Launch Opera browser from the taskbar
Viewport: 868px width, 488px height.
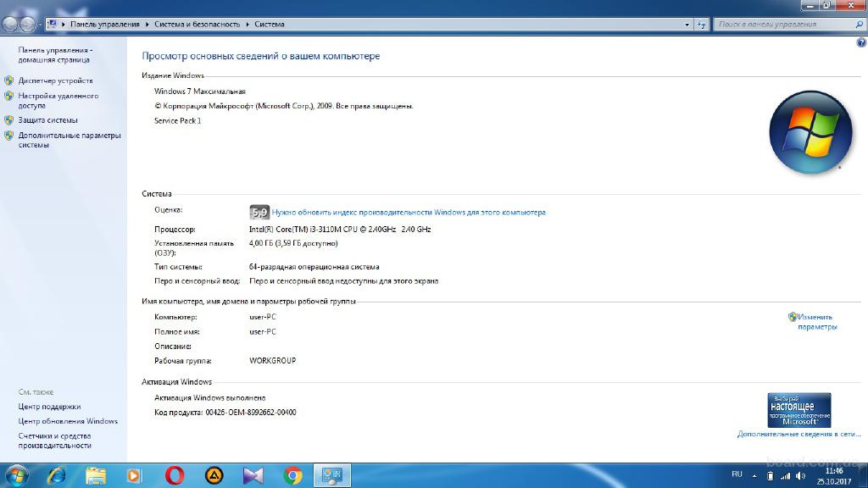coord(175,475)
